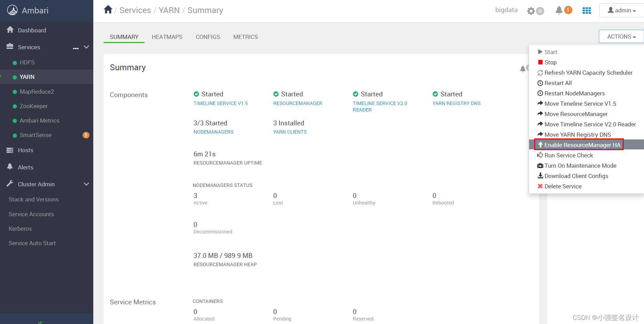The height and width of the screenshot is (324, 644).
Task: Collapse the Cluster Admin section chevron
Action: coord(86,184)
